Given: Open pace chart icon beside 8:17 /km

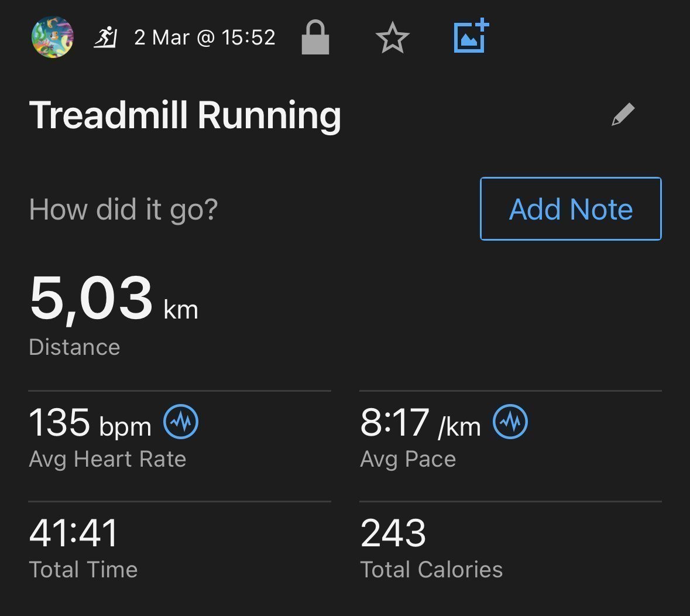Looking at the screenshot, I should point(510,422).
